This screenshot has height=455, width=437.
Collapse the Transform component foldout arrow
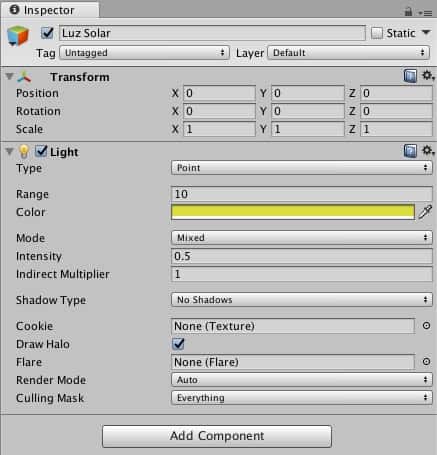[9, 77]
